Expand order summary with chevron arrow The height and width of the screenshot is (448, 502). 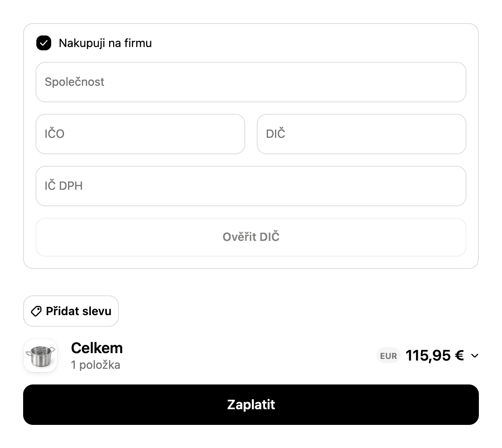475,356
